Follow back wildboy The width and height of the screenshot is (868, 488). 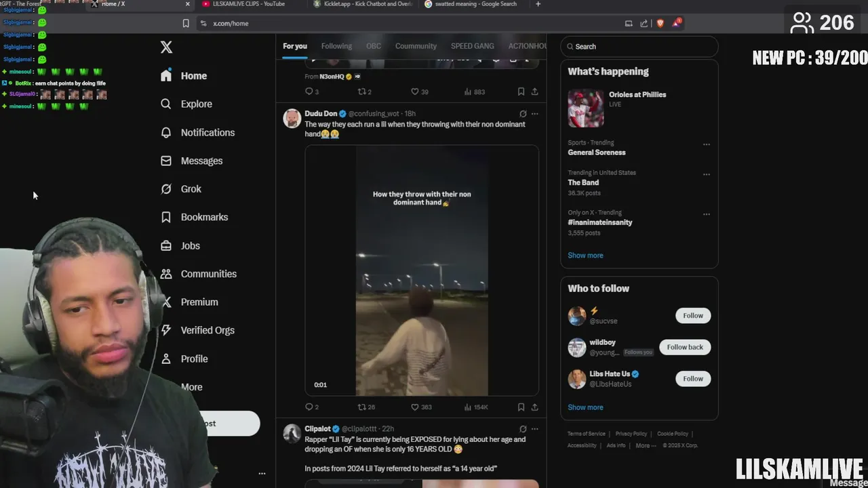click(685, 347)
